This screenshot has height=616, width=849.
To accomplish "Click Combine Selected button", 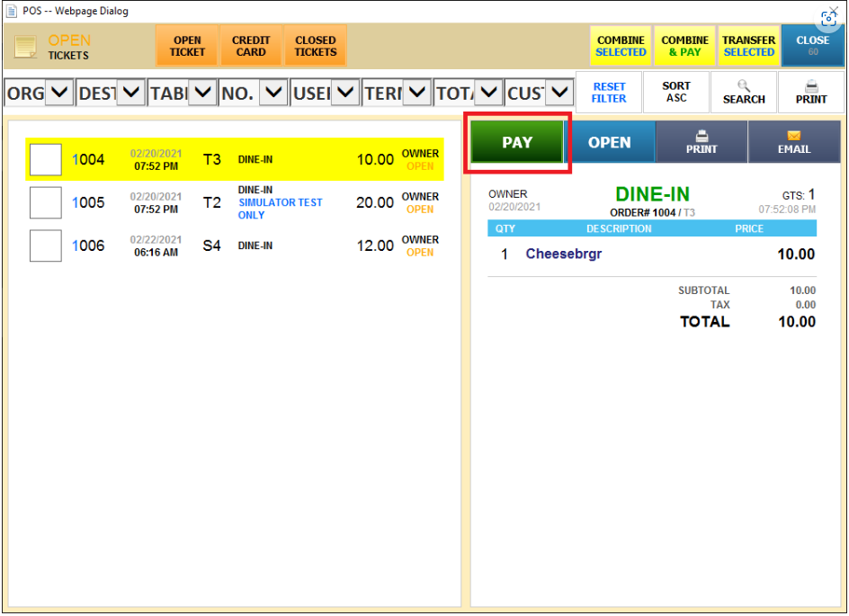I will click(x=621, y=46).
